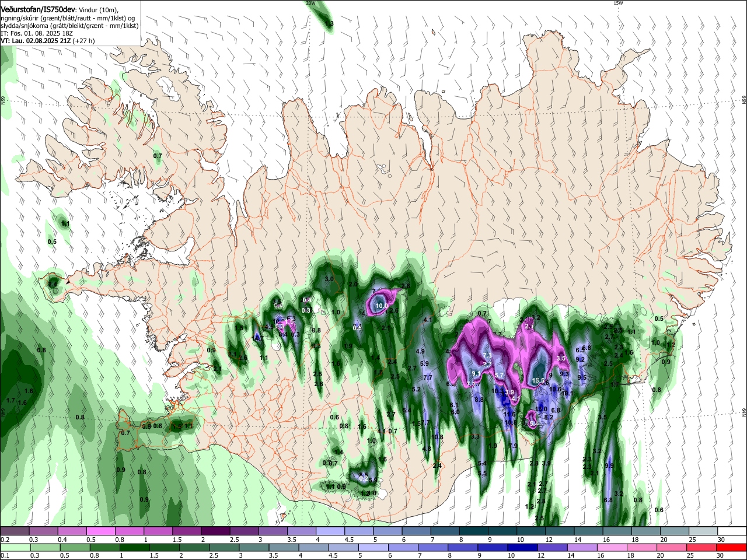
Task: Select lower legend swatch between 20 and 25
Action: (673, 547)
